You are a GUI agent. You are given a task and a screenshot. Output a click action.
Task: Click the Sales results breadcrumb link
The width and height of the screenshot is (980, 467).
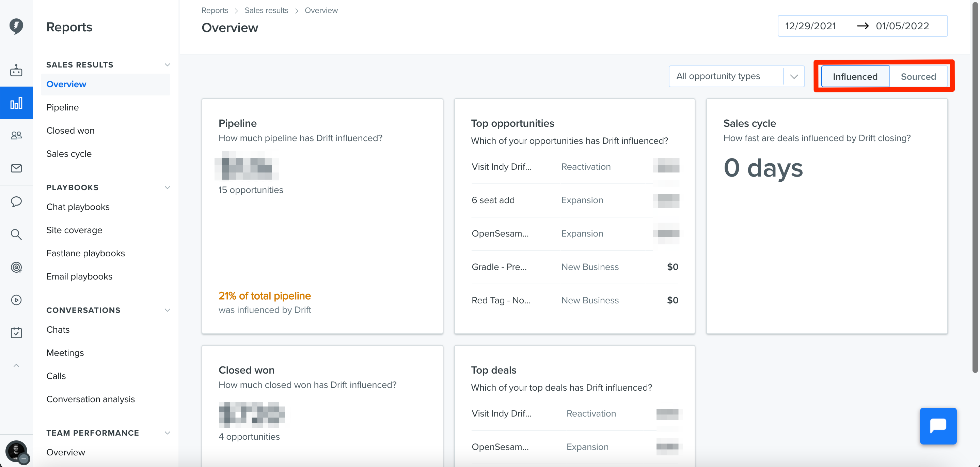tap(266, 10)
